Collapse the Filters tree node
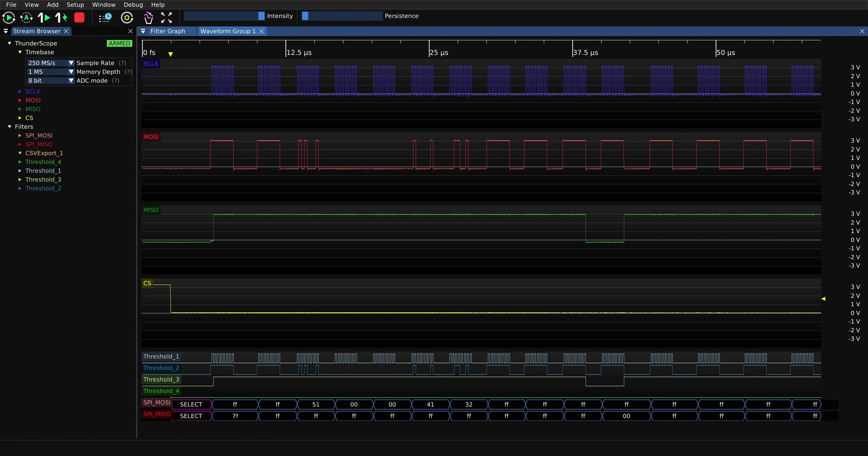The width and height of the screenshot is (868, 456). tap(9, 127)
